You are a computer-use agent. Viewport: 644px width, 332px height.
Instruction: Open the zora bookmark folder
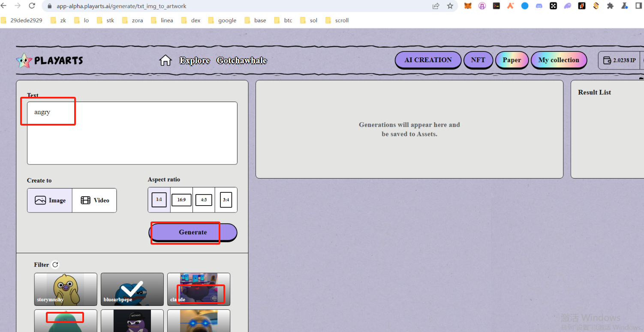(132, 20)
